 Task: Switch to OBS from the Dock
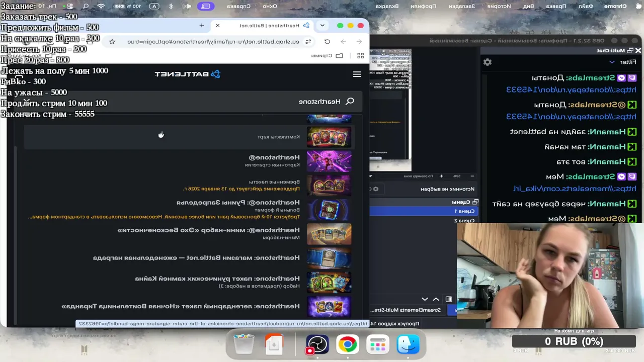click(317, 344)
